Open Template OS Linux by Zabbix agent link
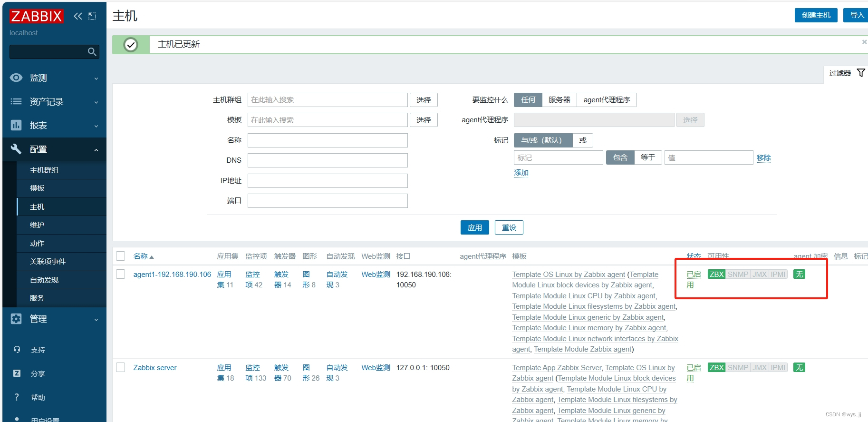The width and height of the screenshot is (868, 422). pyautogui.click(x=569, y=275)
